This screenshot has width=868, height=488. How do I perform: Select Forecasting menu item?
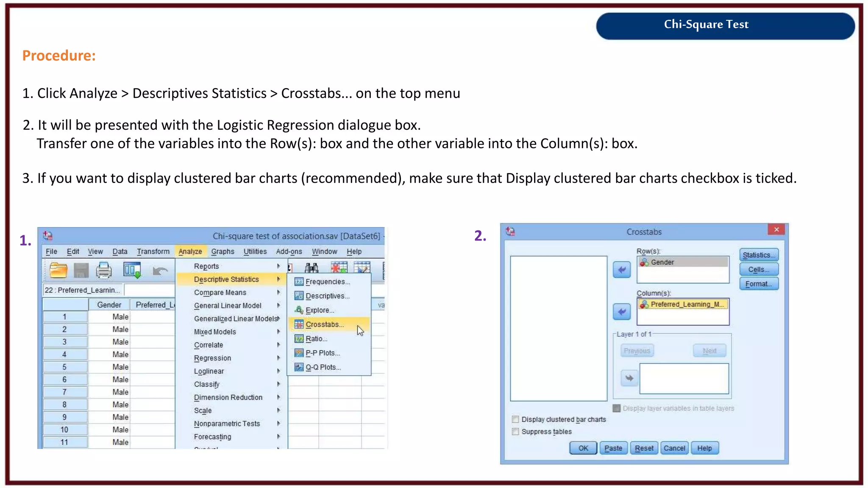[232, 437]
